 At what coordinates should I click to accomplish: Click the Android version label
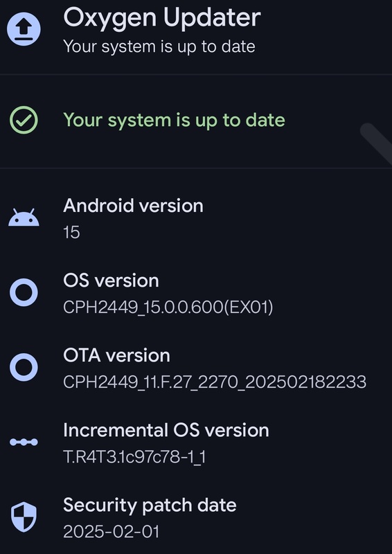(x=133, y=205)
